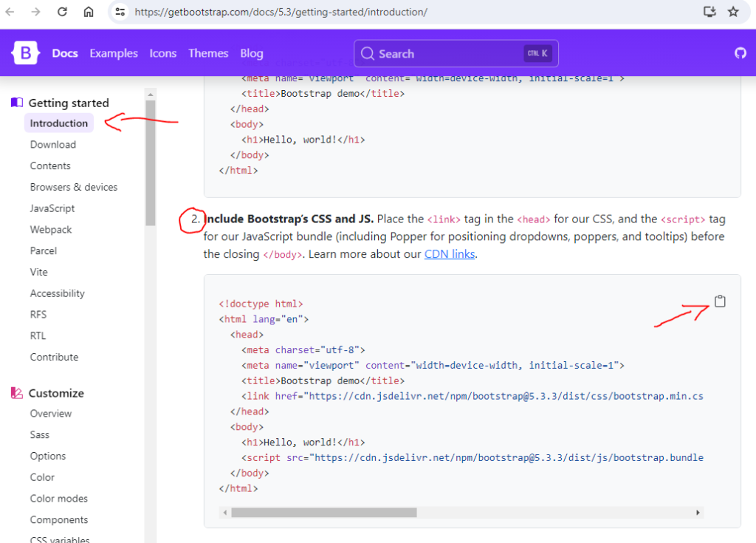Open the Examples nav item
The image size is (756, 543).
(114, 53)
